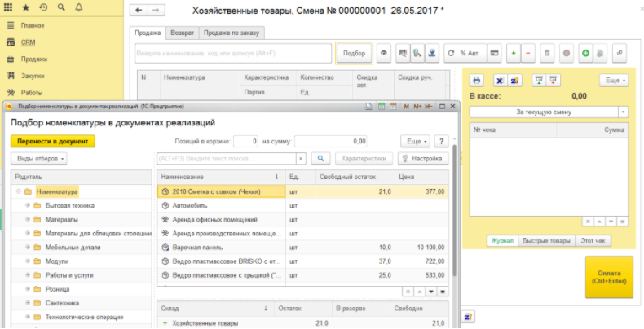Switch to the Продажа tab
This screenshot has height=329, width=644.
click(x=148, y=33)
